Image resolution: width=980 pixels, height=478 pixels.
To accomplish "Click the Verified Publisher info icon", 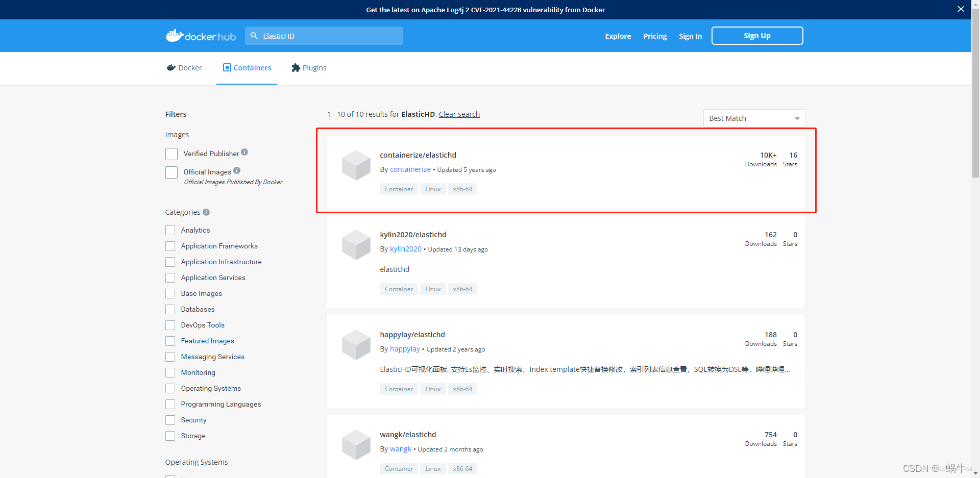I will point(244,152).
